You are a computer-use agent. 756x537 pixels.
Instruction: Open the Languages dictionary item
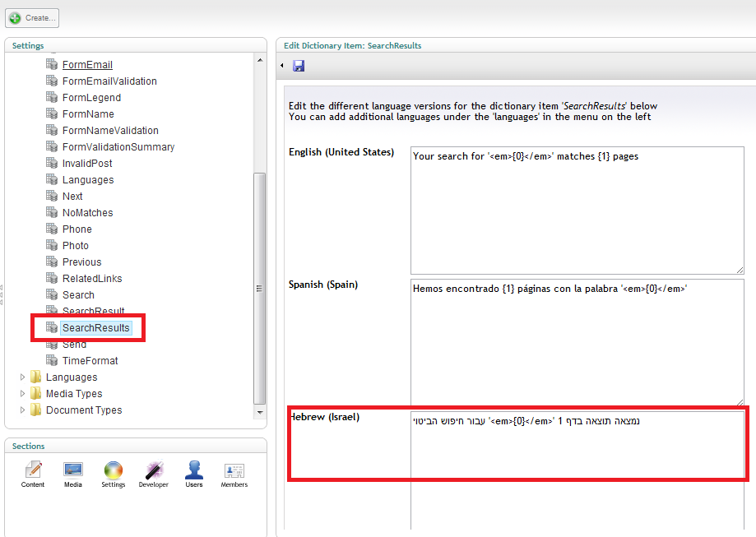coord(88,180)
